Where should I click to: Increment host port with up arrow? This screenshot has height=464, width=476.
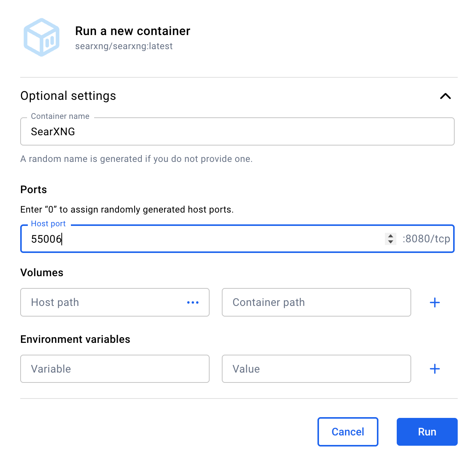391,236
